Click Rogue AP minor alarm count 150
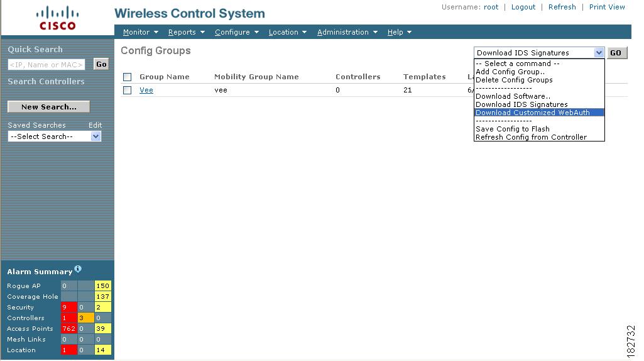This screenshot has width=644, height=361. tap(102, 286)
